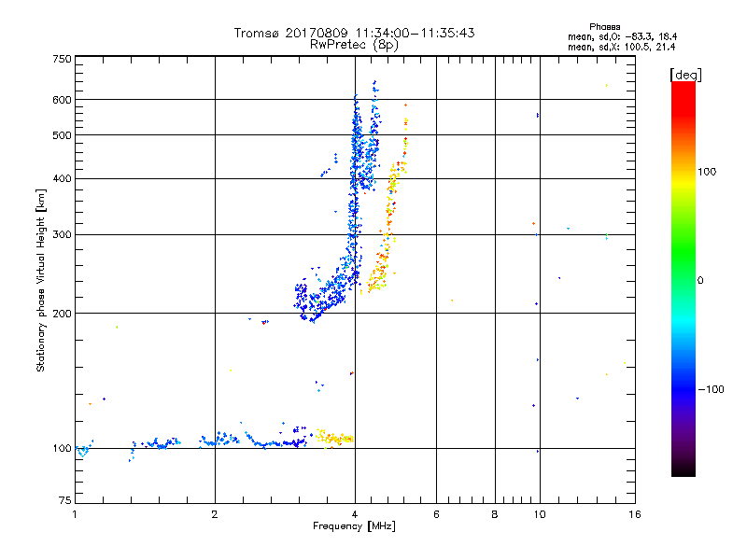Screen dimensions: 747x560
Task: Click the yellow E-layer trace near 100 km
Action: (x=334, y=438)
